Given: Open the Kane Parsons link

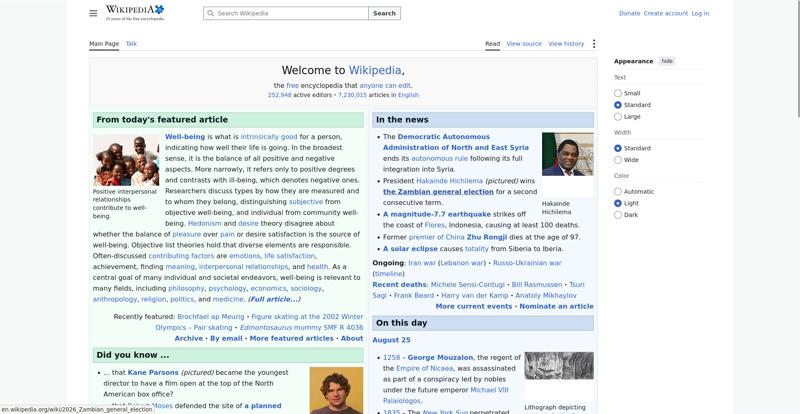Looking at the screenshot, I should pos(153,373).
